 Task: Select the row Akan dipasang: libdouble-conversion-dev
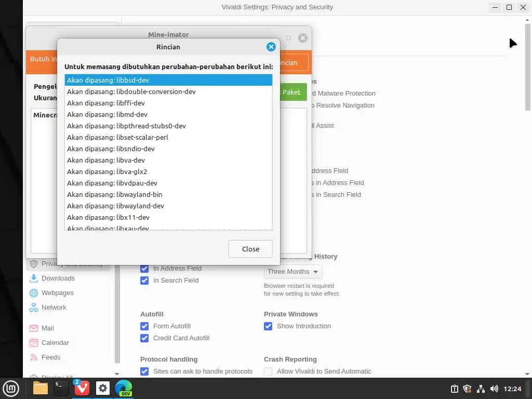pos(168,91)
